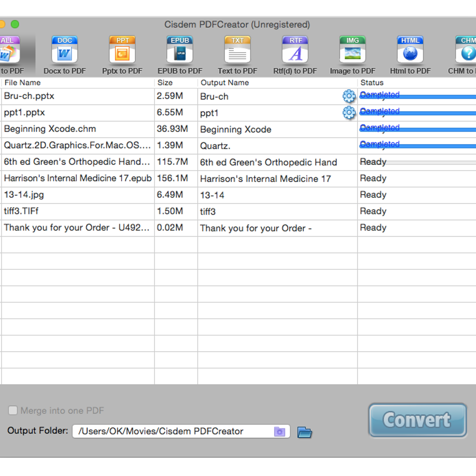
Task: Click the green window zoom button
Action: point(15,24)
